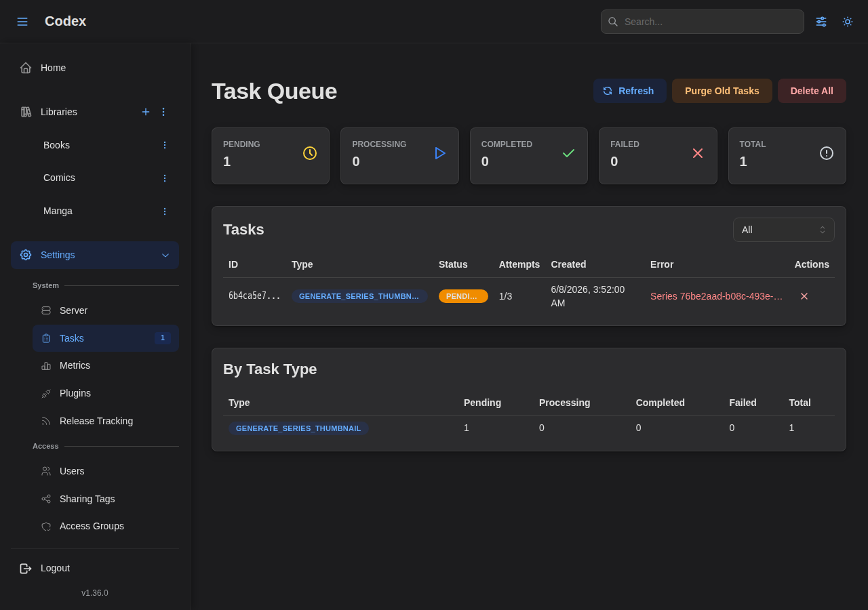The image size is (868, 610).
Task: Open Manga library three-dot menu
Action: pos(164,211)
